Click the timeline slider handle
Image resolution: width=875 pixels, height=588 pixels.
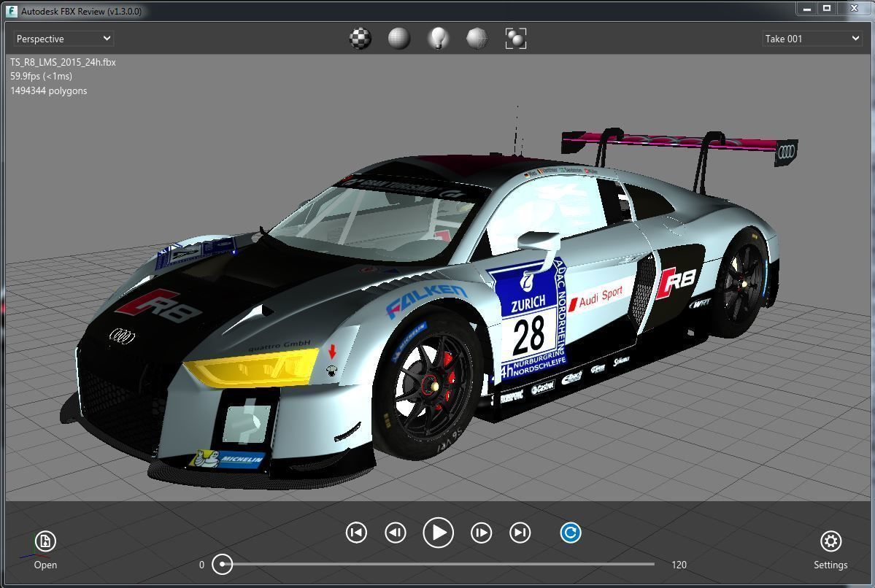tap(222, 564)
